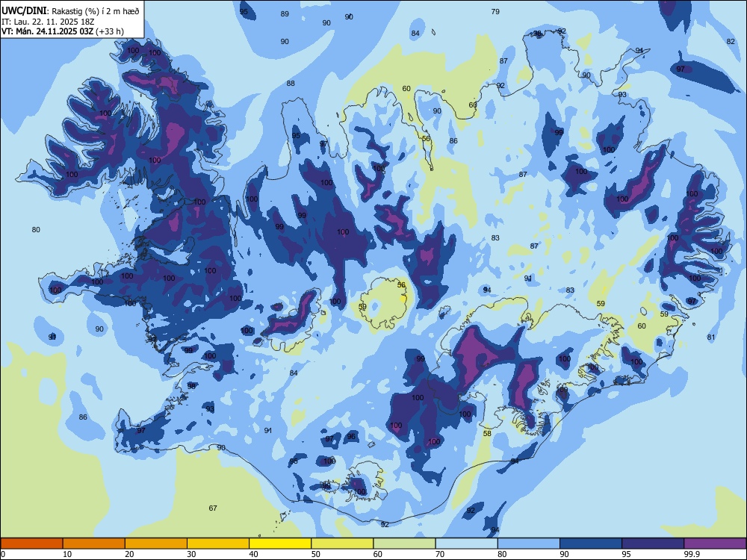Click the light green 60–70 legend swatch
Image resolution: width=747 pixels, height=560 pixels.
pyautogui.click(x=404, y=544)
